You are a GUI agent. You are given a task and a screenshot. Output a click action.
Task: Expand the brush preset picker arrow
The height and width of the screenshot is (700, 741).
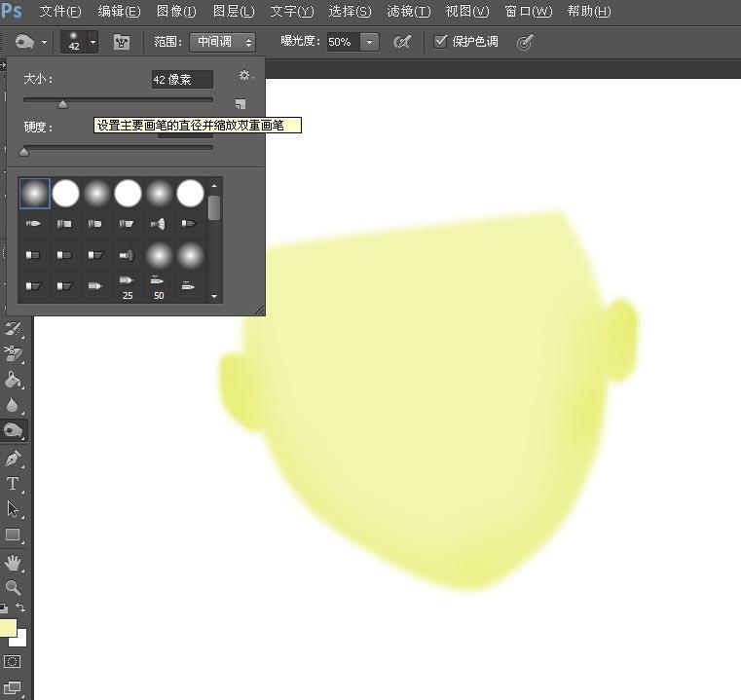coord(93,42)
